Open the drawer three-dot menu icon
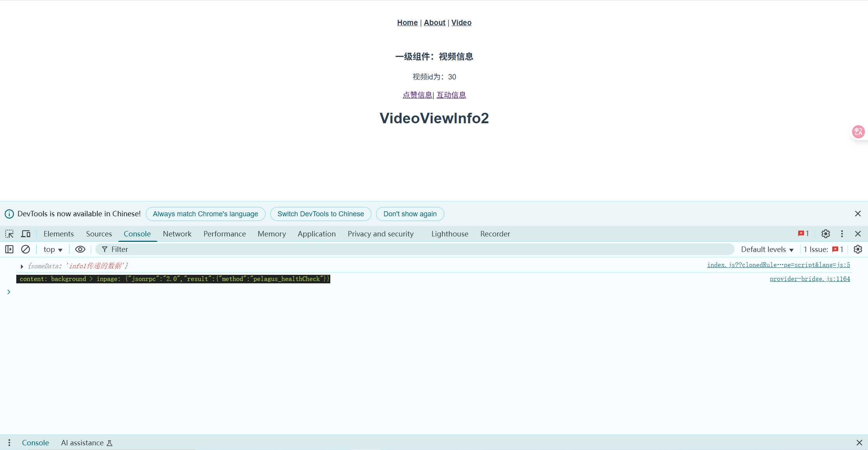This screenshot has width=868, height=450. coord(9,443)
